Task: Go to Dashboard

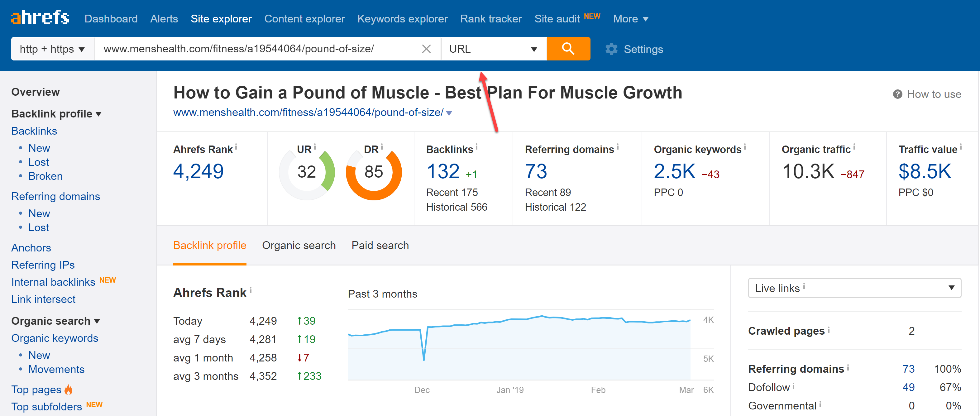Action: pos(111,19)
